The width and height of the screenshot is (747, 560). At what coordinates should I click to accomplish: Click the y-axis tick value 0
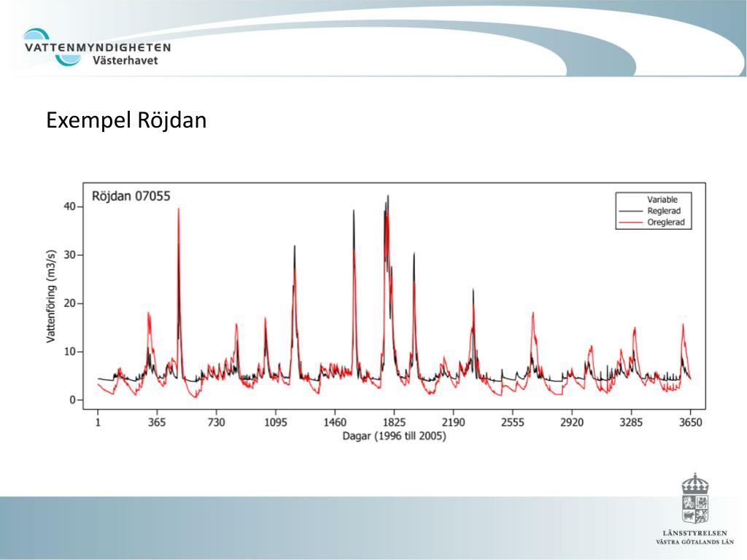(x=72, y=400)
